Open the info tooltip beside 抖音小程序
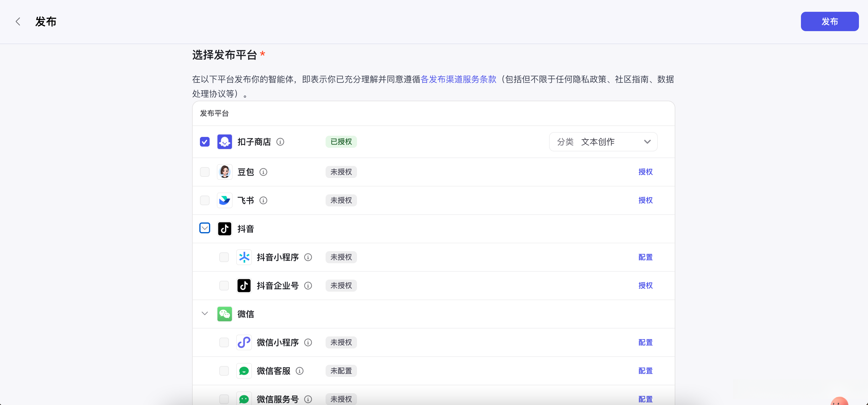868x405 pixels. point(308,257)
